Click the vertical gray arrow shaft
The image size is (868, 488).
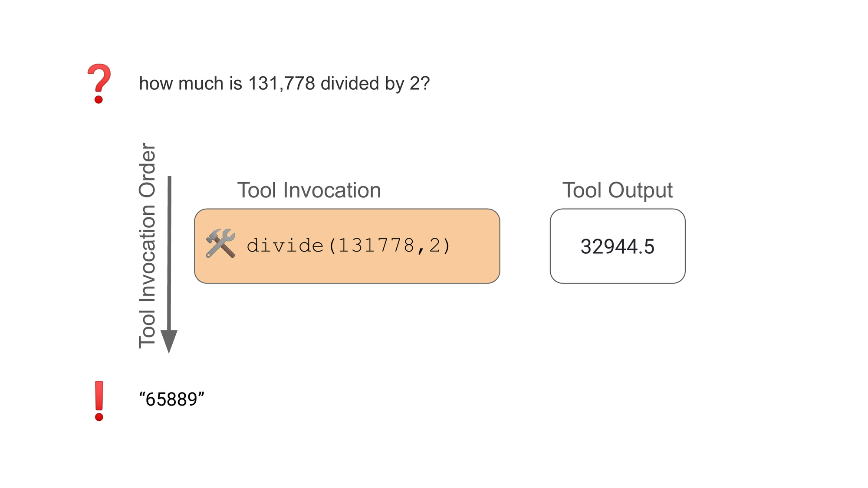click(169, 252)
